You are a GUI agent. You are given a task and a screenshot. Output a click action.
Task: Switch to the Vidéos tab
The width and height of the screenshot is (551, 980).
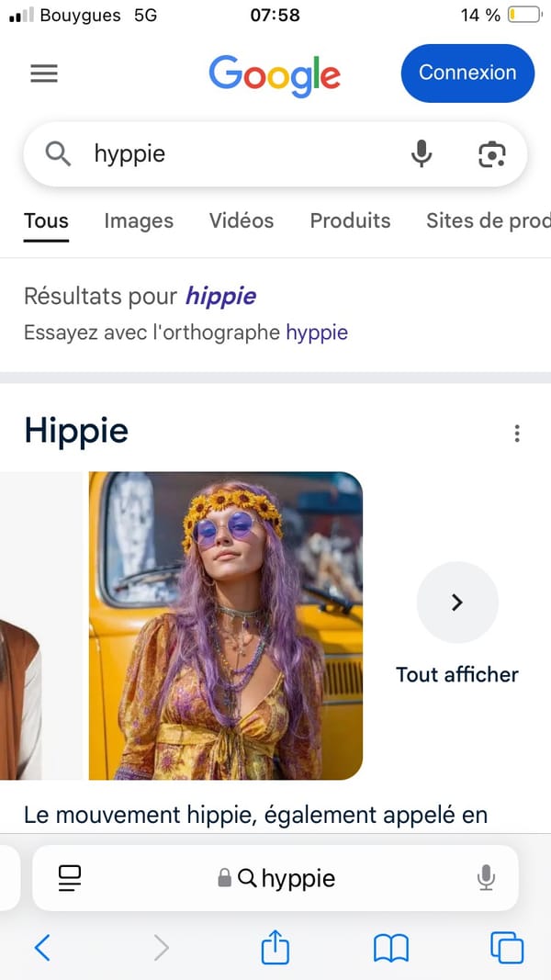242,220
